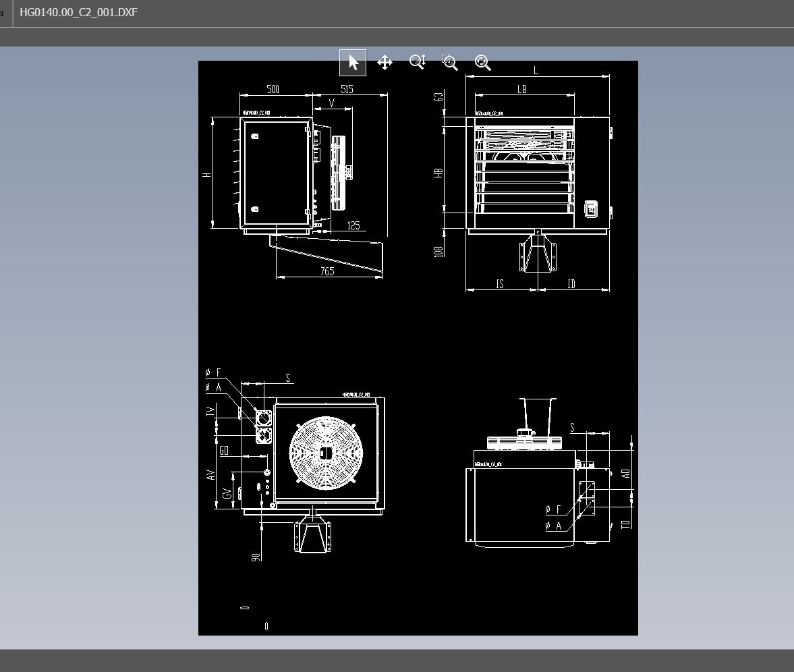Pick the Zoom Window selection tool

pyautogui.click(x=450, y=63)
